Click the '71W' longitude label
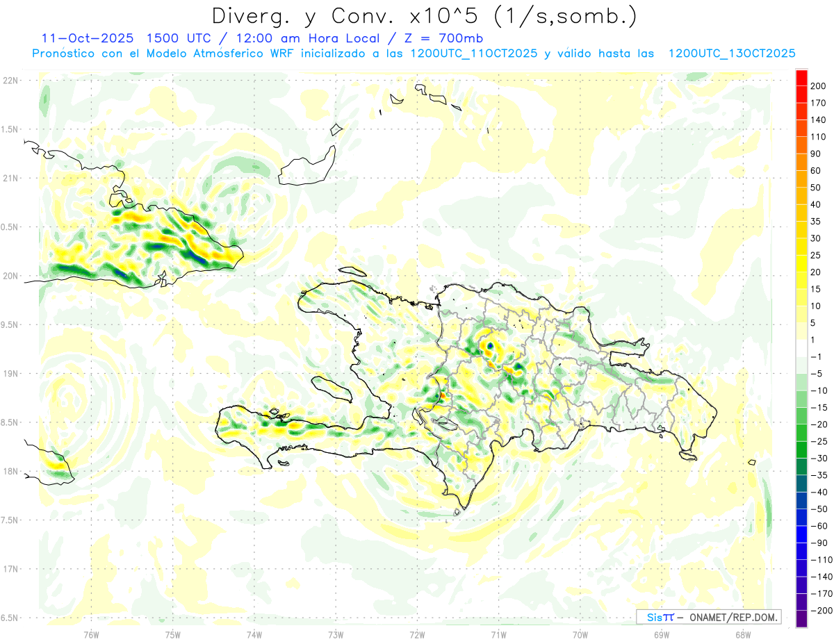The width and height of the screenshot is (834, 644). pyautogui.click(x=498, y=634)
